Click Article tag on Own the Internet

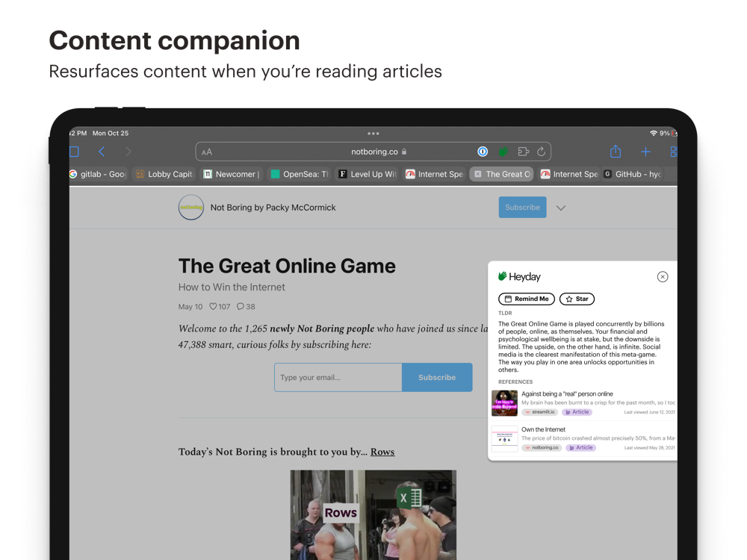point(580,447)
